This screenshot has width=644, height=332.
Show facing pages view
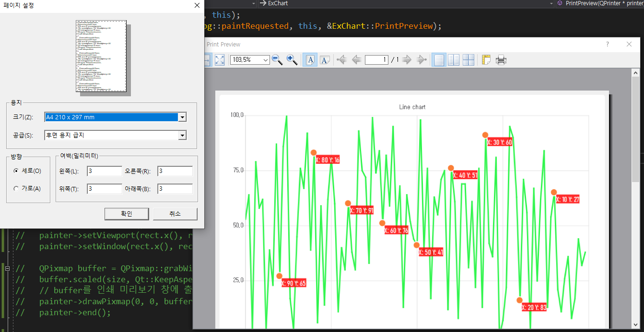pyautogui.click(x=453, y=60)
